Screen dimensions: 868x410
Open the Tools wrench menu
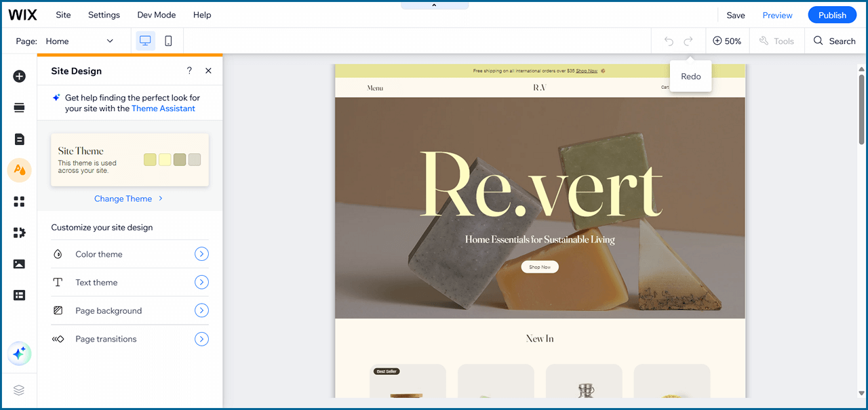pyautogui.click(x=776, y=41)
